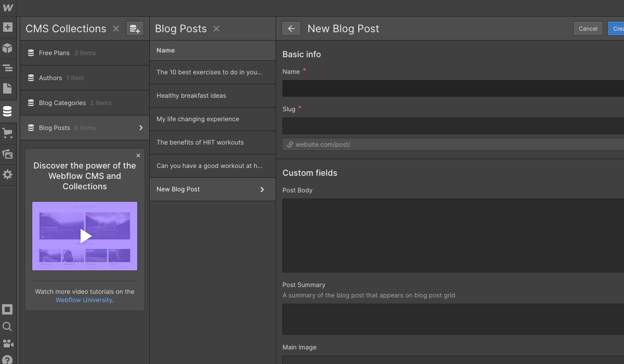This screenshot has width=624, height=364.
Task: Open the Add Elements panel
Action: point(7,27)
